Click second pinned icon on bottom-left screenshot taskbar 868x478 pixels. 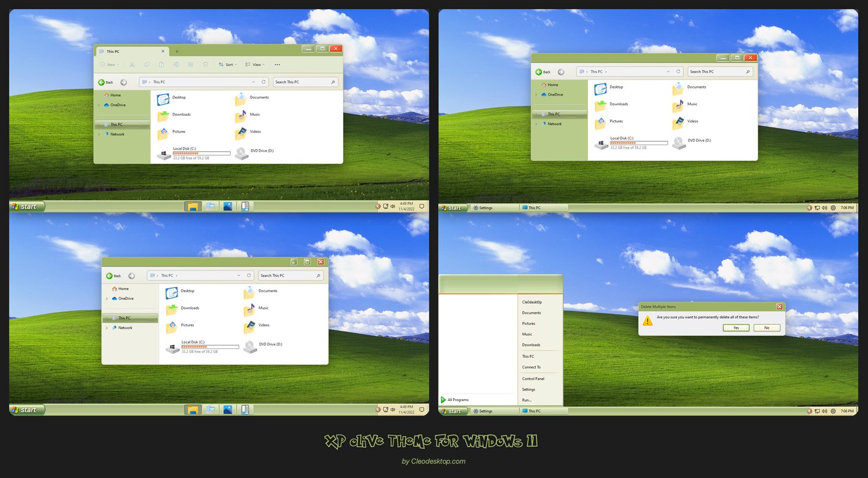[211, 410]
